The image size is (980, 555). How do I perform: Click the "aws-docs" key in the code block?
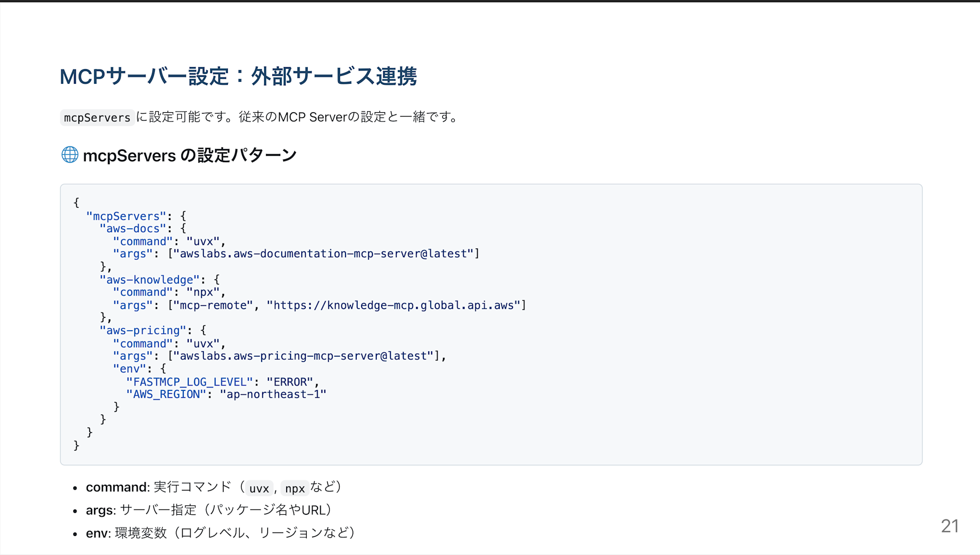(x=133, y=229)
